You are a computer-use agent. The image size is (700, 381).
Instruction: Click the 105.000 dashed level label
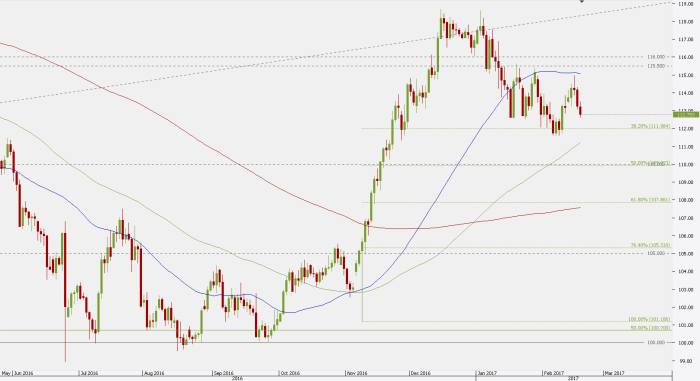(x=656, y=254)
